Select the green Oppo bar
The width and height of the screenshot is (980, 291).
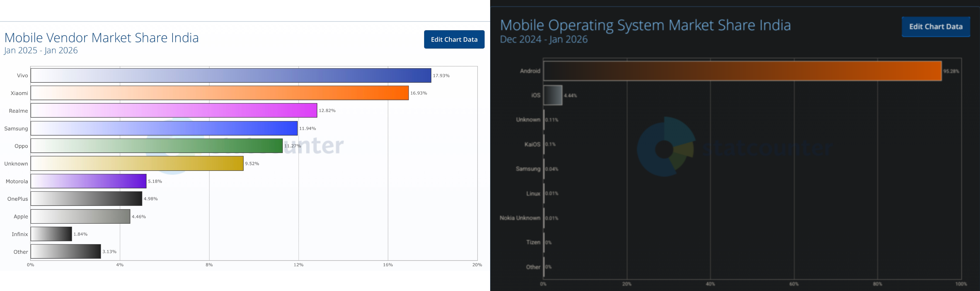coord(157,146)
